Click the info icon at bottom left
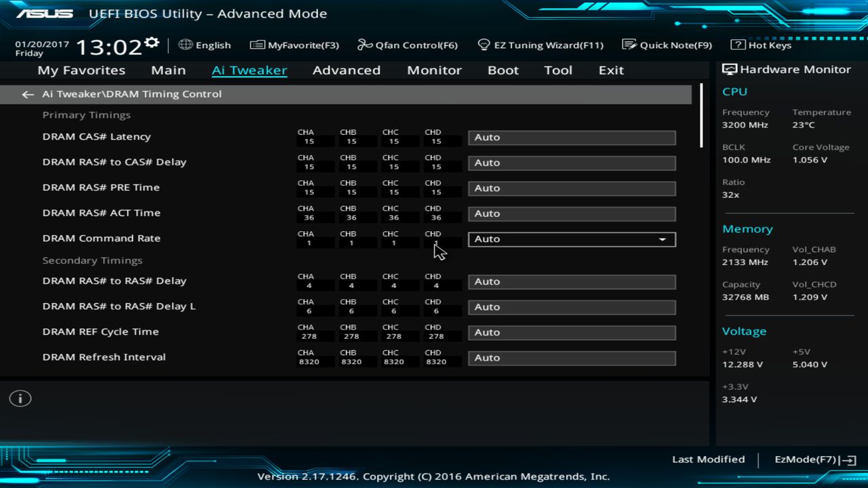The image size is (868, 488). pos(20,399)
